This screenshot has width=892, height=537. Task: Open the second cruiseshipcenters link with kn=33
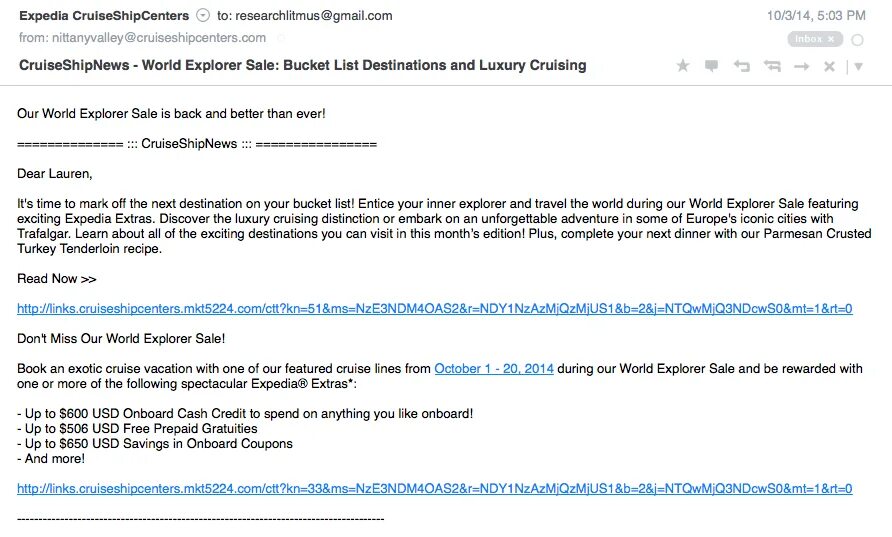[434, 488]
